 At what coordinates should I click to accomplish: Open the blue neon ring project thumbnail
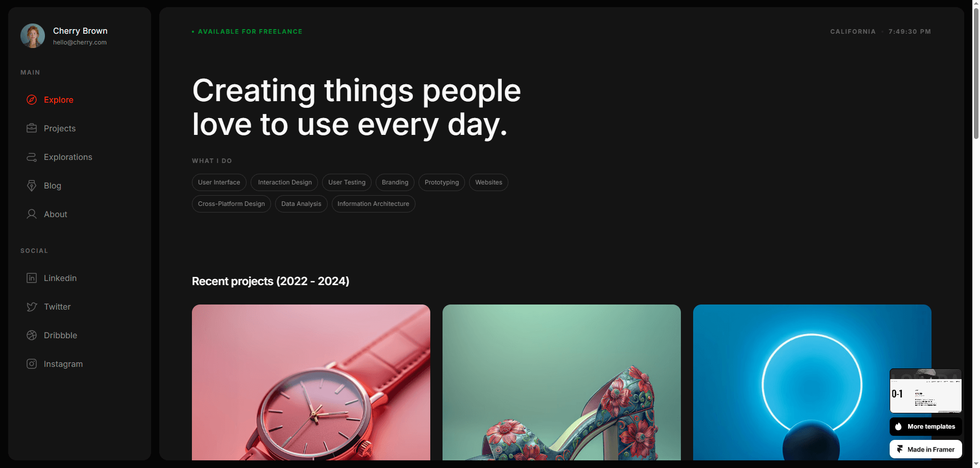812,383
